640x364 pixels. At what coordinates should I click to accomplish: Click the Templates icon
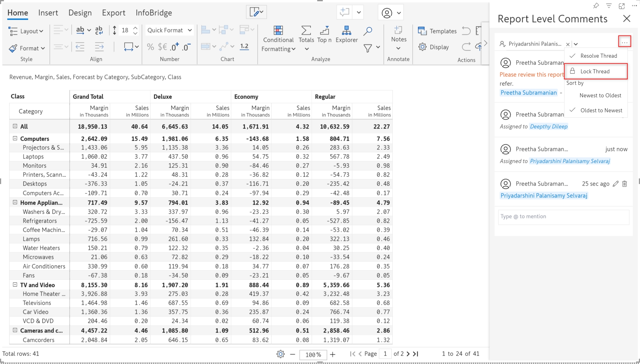coord(422,31)
